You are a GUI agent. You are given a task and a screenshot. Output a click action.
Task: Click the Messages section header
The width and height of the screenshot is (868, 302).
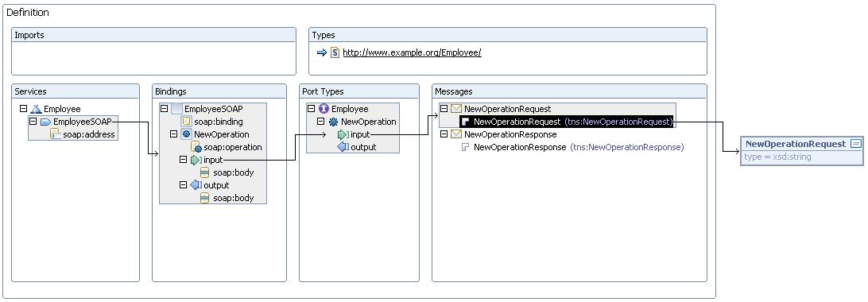coord(569,91)
